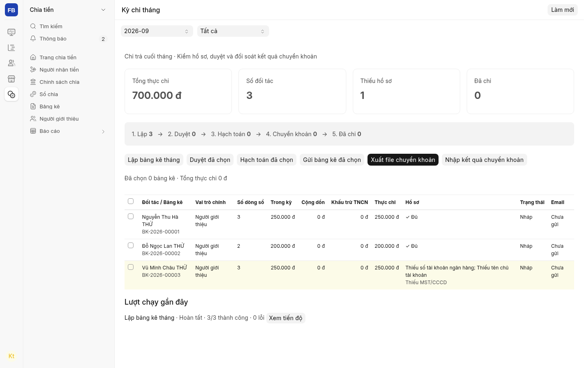Select checkbox for Đỗ Ngọc Lan THỬ row

(131, 245)
